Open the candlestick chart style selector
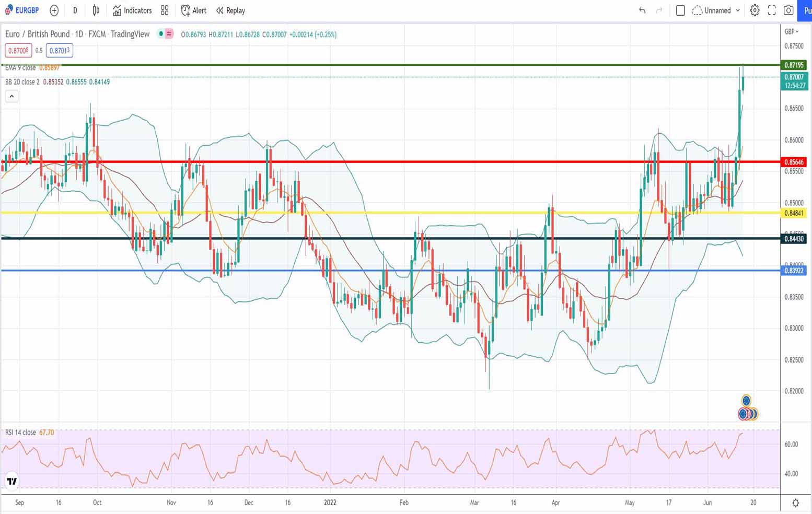Screen dimensions: 812x514 click(x=96, y=10)
